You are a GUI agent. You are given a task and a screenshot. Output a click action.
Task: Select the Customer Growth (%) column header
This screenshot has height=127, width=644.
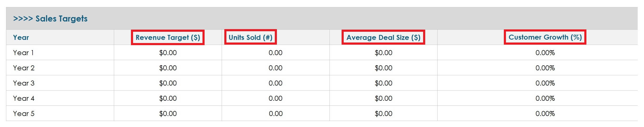545,37
